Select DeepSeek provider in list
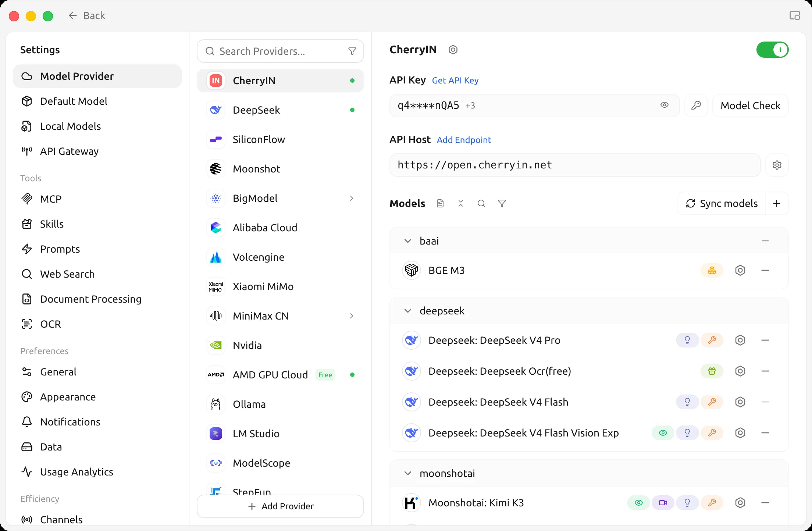Image resolution: width=812 pixels, height=531 pixels. [x=280, y=110]
